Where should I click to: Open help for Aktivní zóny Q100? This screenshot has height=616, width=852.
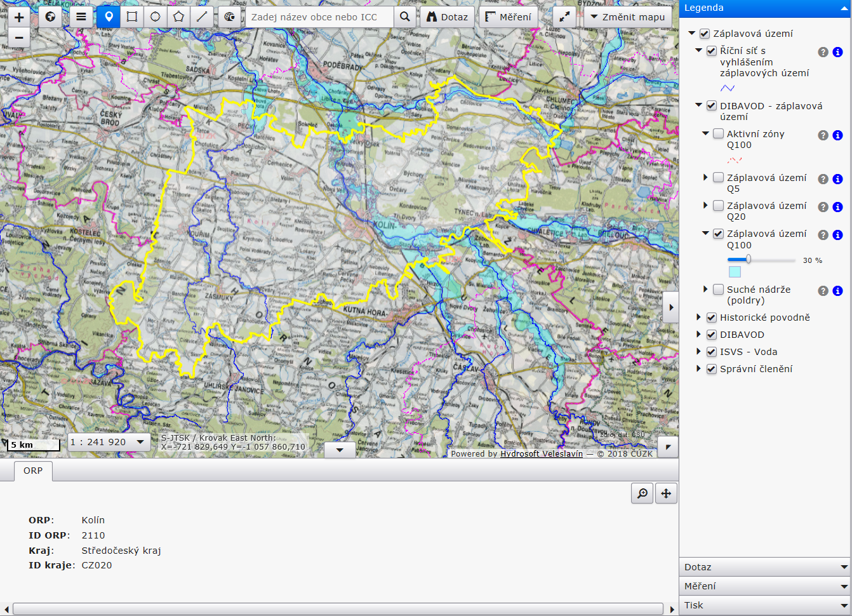823,135
